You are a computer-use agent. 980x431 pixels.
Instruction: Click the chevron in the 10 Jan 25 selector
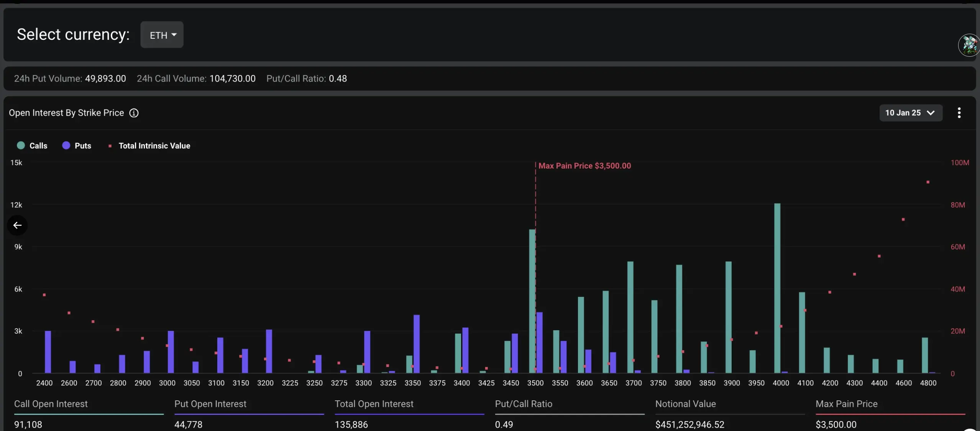click(x=931, y=113)
